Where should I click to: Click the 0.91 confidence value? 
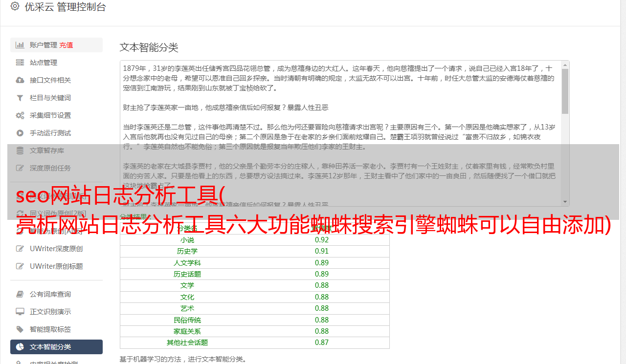coord(322,251)
